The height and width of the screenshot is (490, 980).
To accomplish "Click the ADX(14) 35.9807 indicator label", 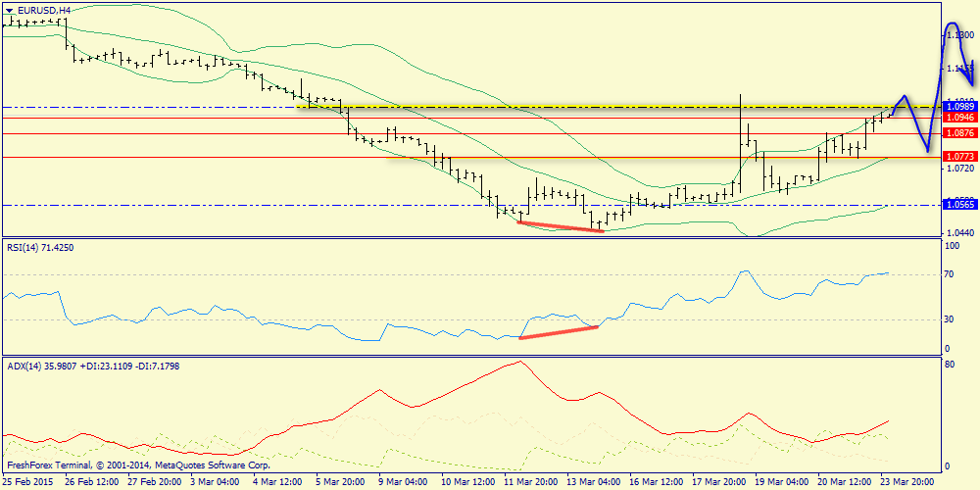I will pyautogui.click(x=93, y=367).
